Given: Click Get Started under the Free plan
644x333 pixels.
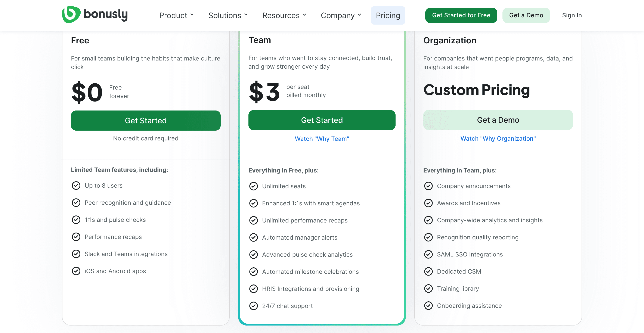Looking at the screenshot, I should 146,121.
